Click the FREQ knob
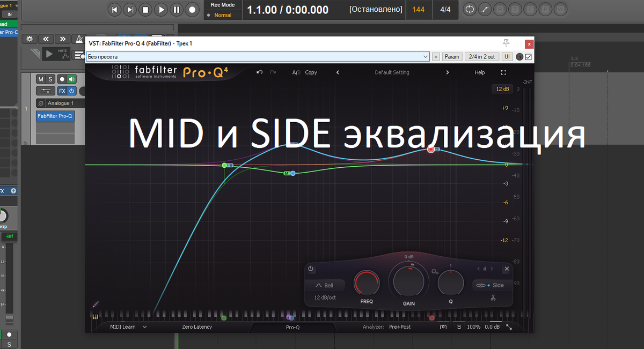This screenshot has width=644, height=349. [x=367, y=283]
